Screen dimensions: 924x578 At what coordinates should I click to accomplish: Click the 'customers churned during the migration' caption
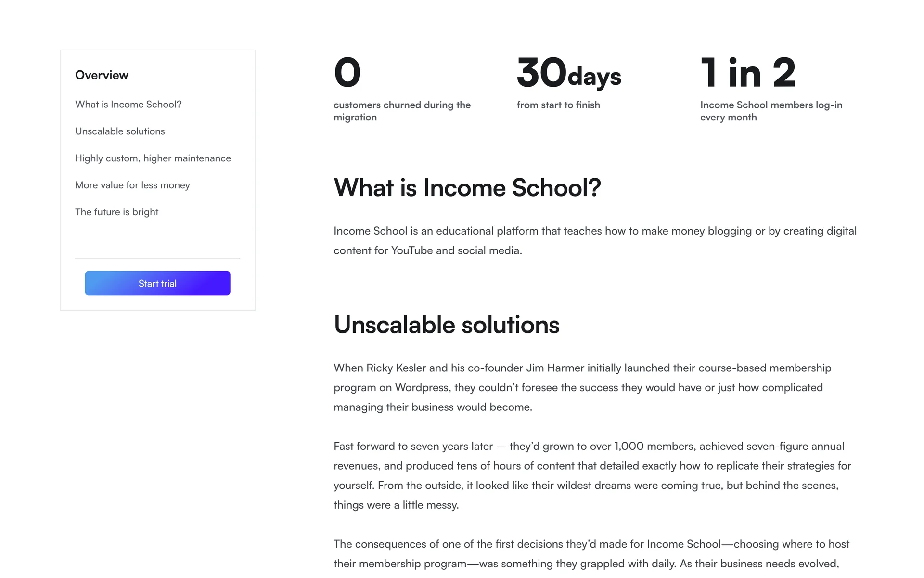[402, 111]
